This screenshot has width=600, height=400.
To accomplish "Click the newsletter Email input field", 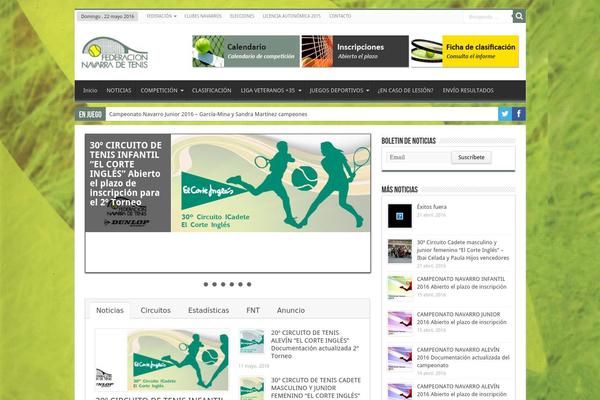I will pos(418,157).
